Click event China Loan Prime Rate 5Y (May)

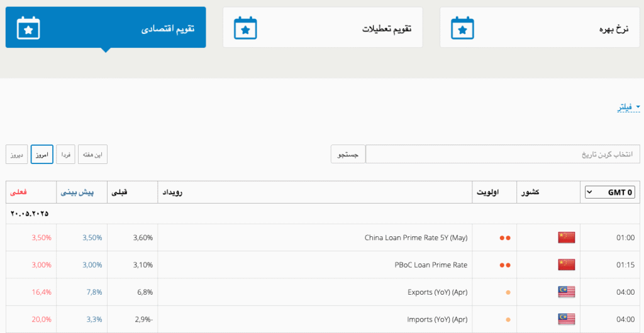(416, 238)
